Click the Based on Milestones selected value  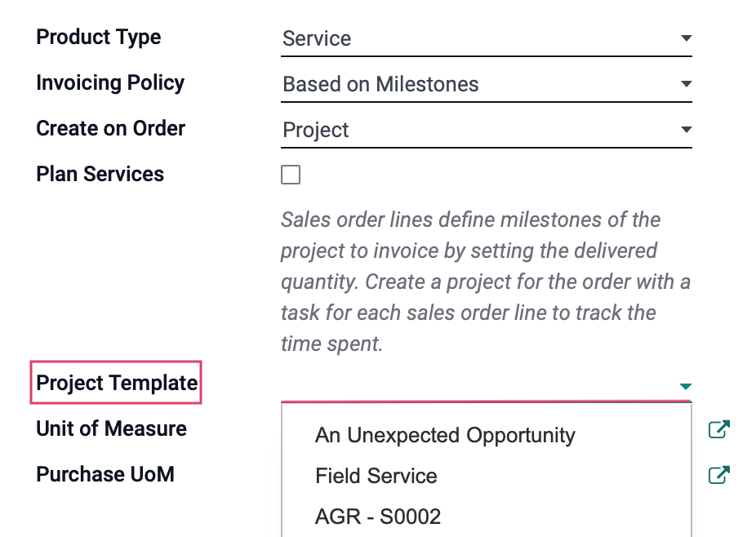pyautogui.click(x=380, y=84)
